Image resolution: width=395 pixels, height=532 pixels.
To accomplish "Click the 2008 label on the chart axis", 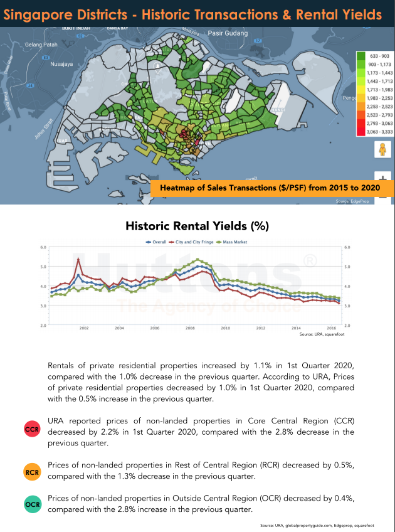I will coord(190,328).
